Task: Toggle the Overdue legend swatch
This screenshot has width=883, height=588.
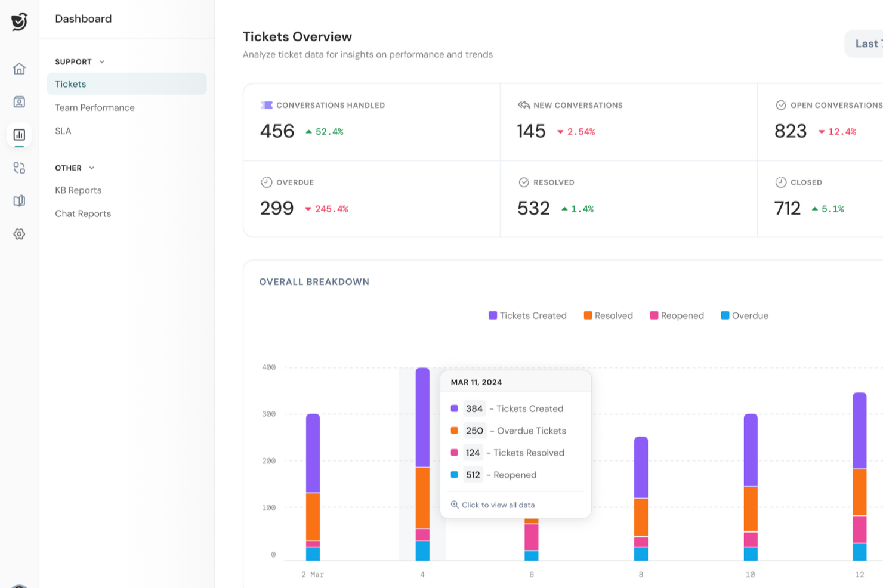Action: pos(724,315)
